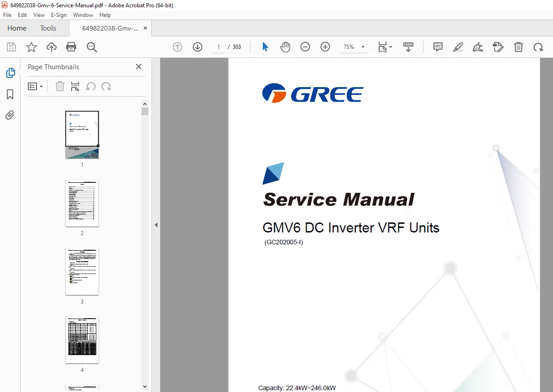Click the Upload to cloud icon
Screen dimensions: 553x392
[x=52, y=47]
